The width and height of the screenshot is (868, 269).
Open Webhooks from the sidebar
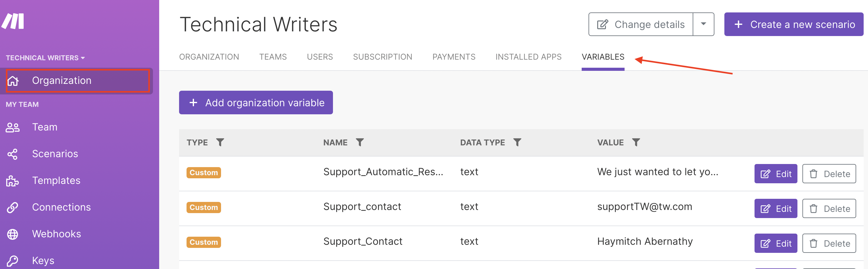tap(57, 234)
